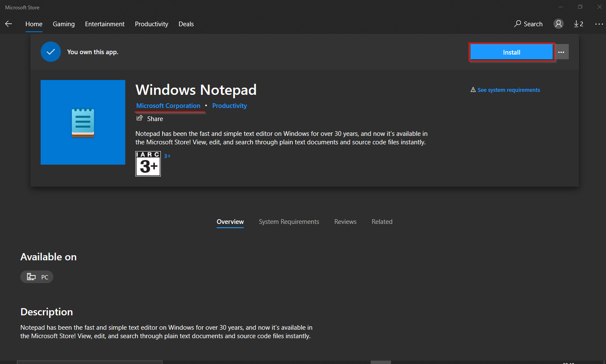Open Search in the top bar
The image size is (606, 364).
pos(528,24)
